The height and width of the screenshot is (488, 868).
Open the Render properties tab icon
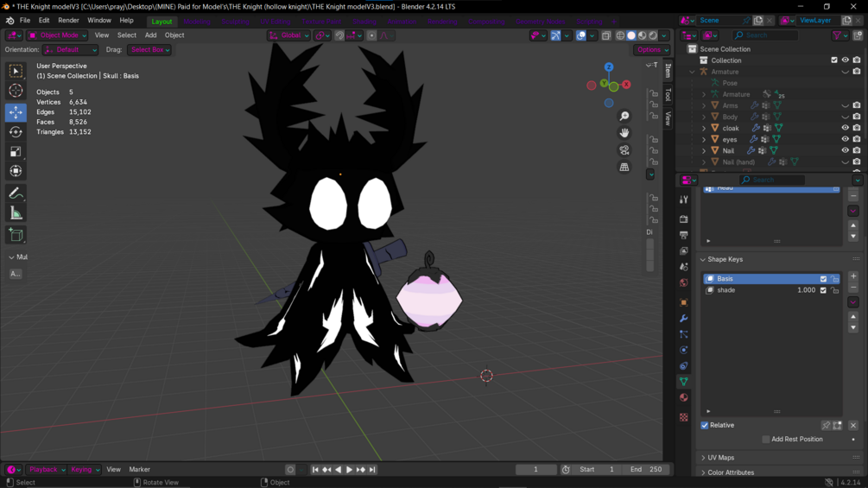[684, 219]
